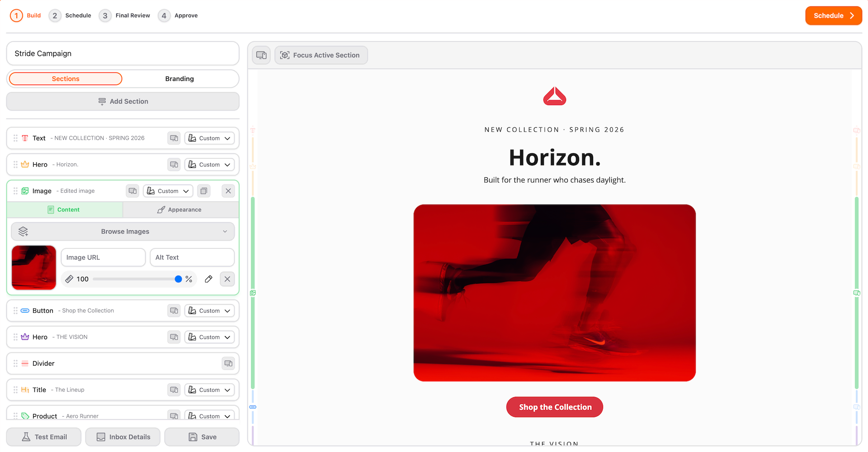This screenshot has width=868, height=452.
Task: Open Custom dropdown for The Lineup Title
Action: (209, 390)
